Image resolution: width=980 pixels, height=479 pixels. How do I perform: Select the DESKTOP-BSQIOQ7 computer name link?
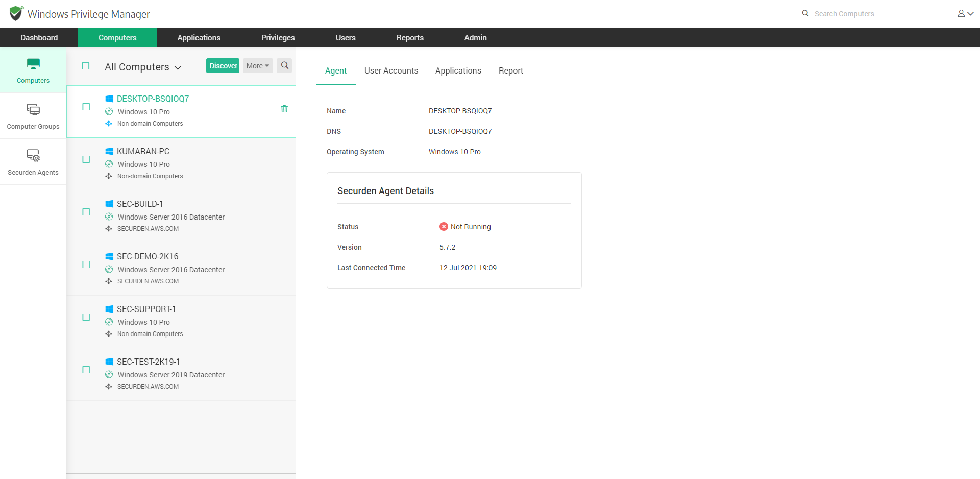coord(153,99)
